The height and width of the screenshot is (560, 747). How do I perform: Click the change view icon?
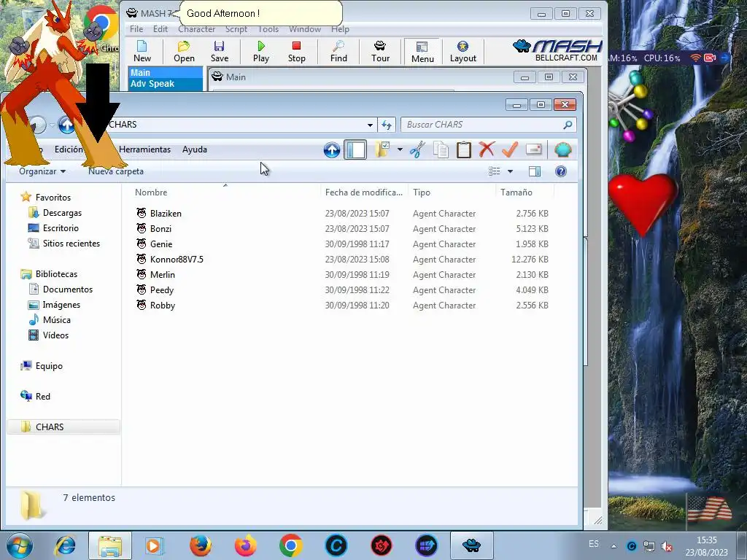pyautogui.click(x=495, y=171)
